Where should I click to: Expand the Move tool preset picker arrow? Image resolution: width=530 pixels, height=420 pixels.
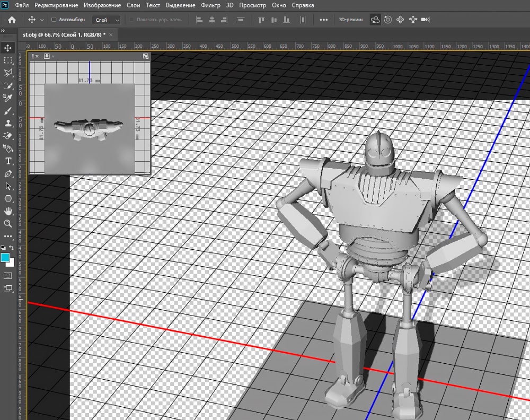tap(42, 20)
